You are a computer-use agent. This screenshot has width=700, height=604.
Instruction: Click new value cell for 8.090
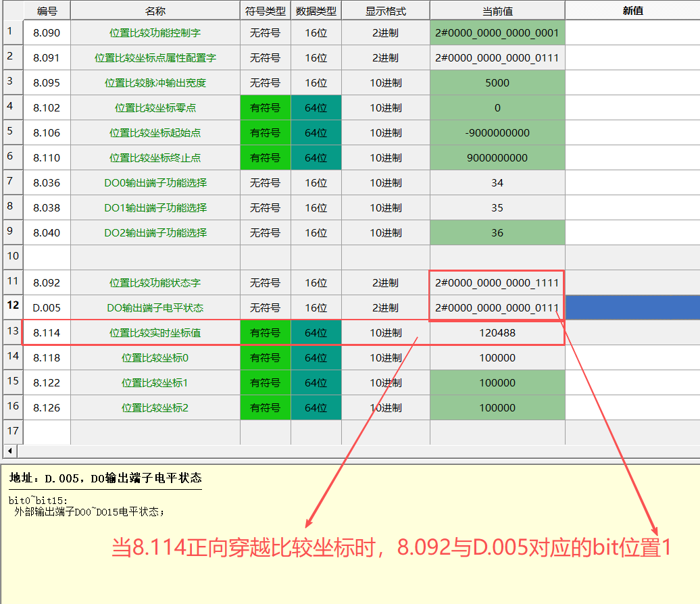632,32
